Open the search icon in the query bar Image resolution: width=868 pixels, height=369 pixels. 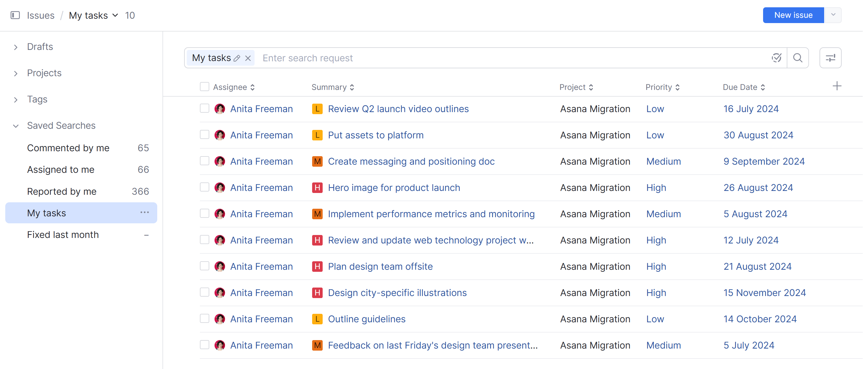798,58
